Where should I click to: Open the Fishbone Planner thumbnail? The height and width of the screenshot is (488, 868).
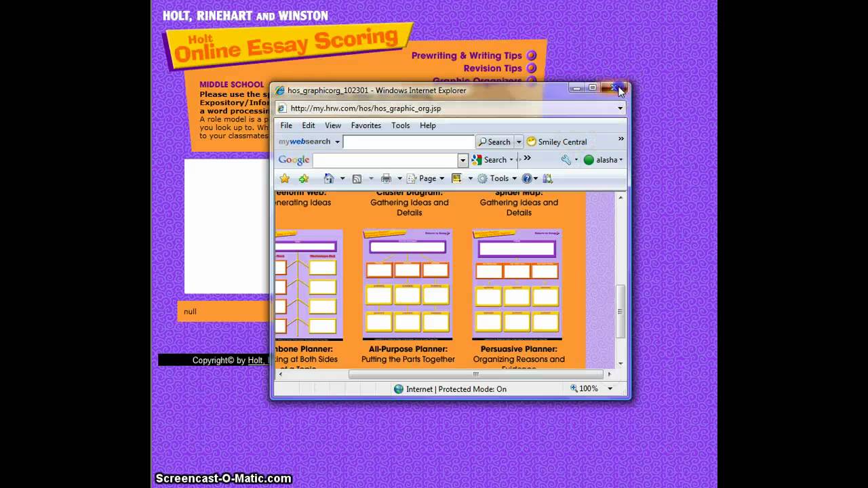[309, 285]
